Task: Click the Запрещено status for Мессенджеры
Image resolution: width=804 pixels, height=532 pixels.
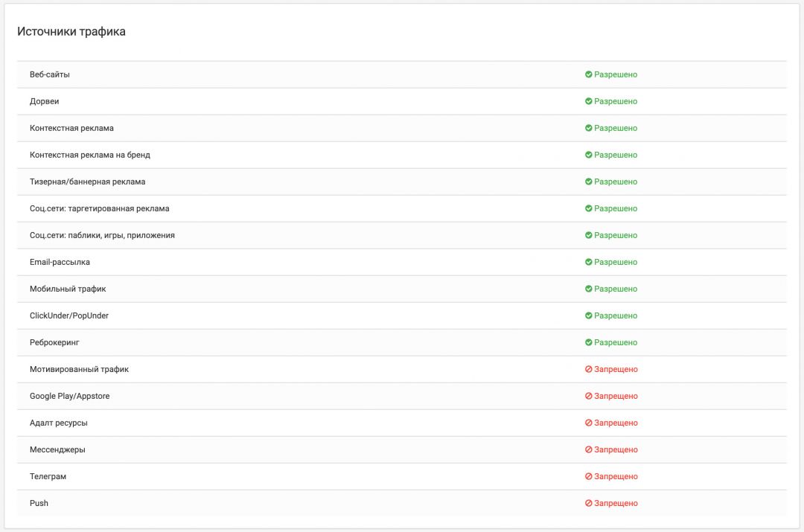Action: click(616, 449)
